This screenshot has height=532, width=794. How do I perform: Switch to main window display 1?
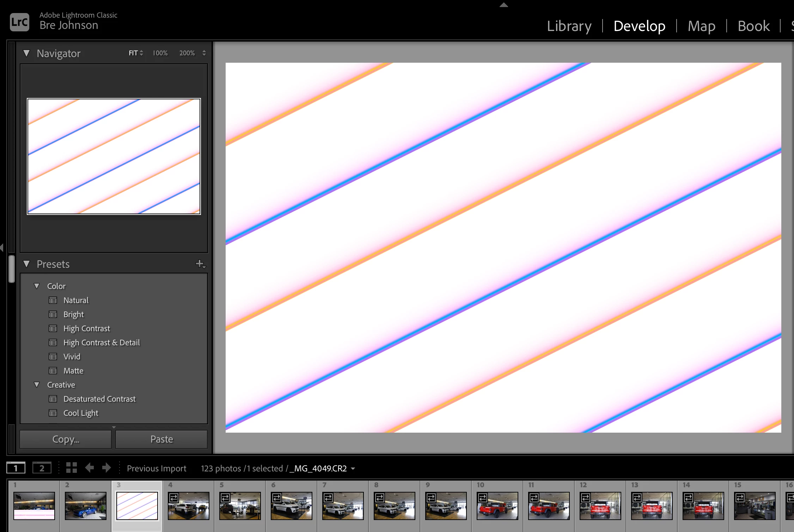point(16,468)
